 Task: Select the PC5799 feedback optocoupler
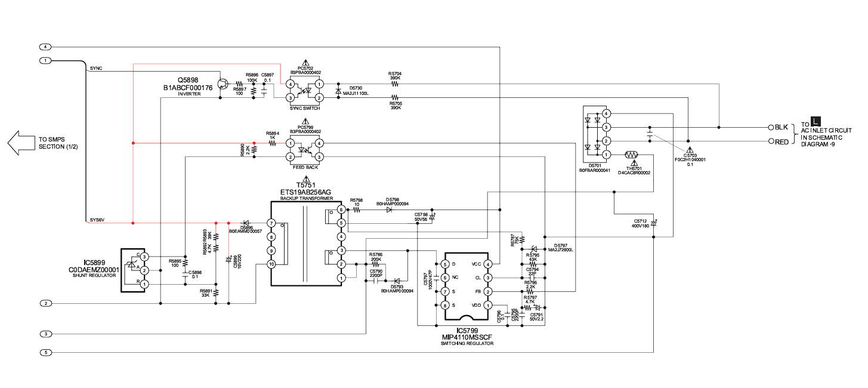click(x=305, y=150)
